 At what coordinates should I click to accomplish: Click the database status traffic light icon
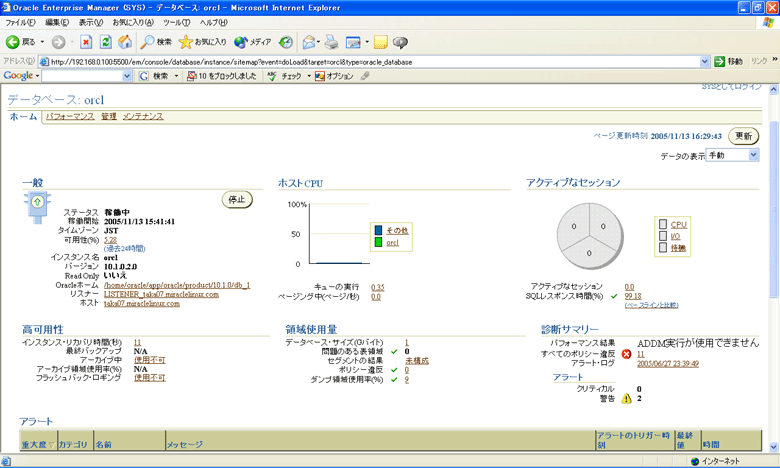(x=37, y=209)
